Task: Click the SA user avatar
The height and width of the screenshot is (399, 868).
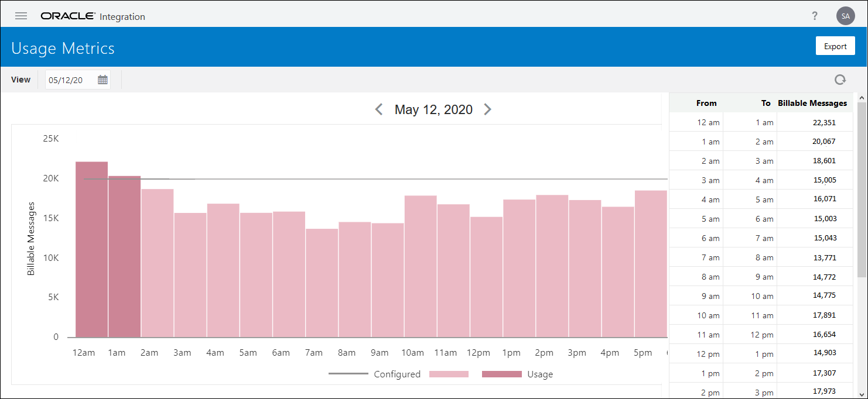Action: (845, 16)
